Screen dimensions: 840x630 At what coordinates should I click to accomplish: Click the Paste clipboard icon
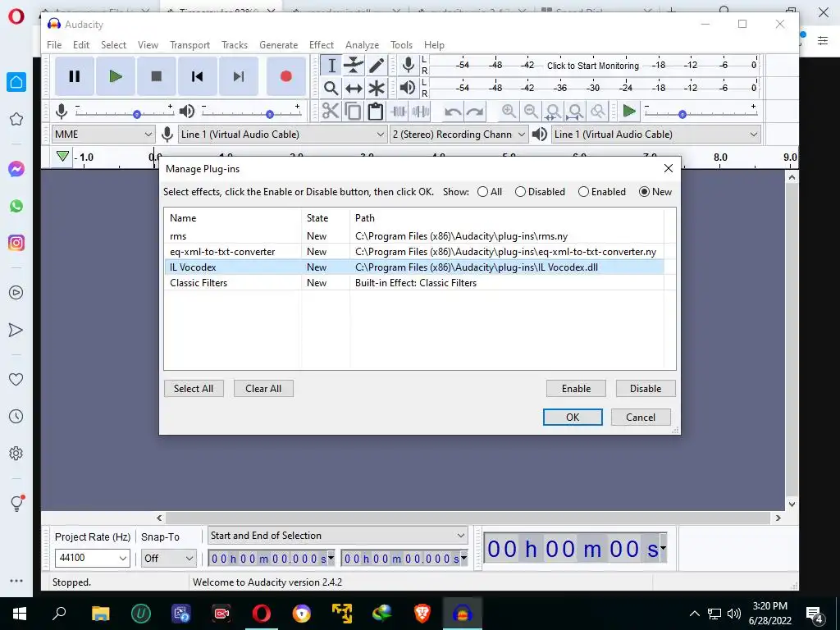(x=376, y=112)
